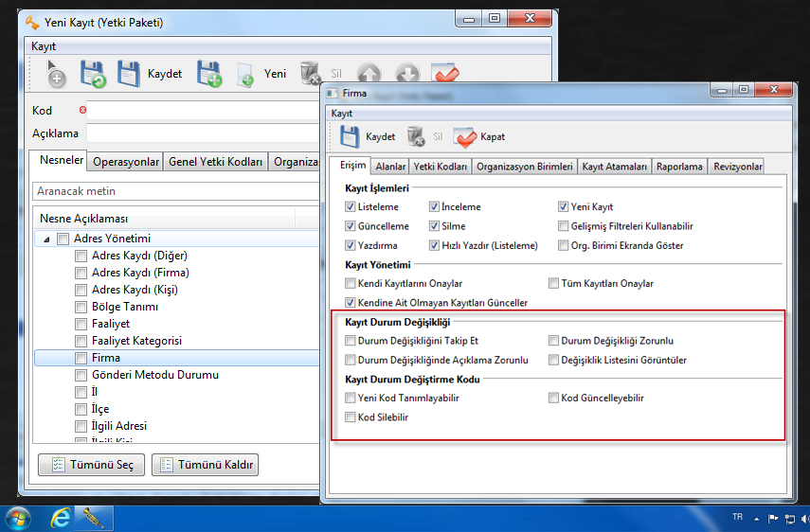Open Internet Explorer from the taskbar
Viewport: 810px width, 532px height.
[x=62, y=518]
